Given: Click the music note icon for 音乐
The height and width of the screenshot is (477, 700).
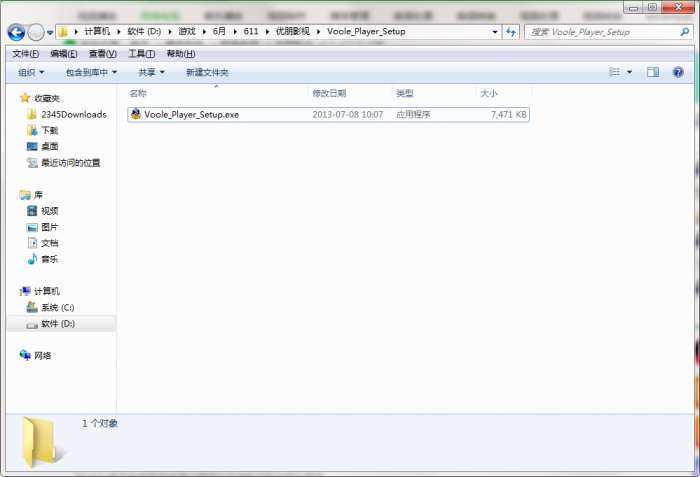Looking at the screenshot, I should pyautogui.click(x=32, y=259).
